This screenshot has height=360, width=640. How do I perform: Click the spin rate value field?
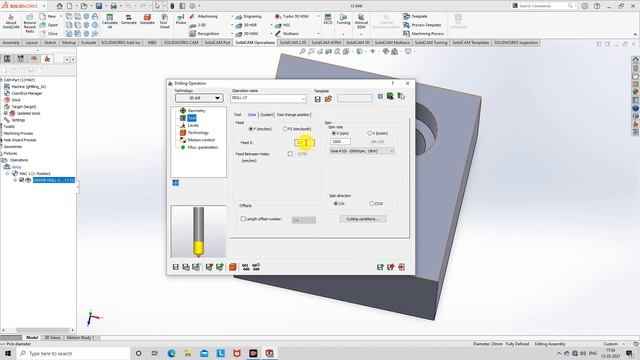click(x=340, y=142)
